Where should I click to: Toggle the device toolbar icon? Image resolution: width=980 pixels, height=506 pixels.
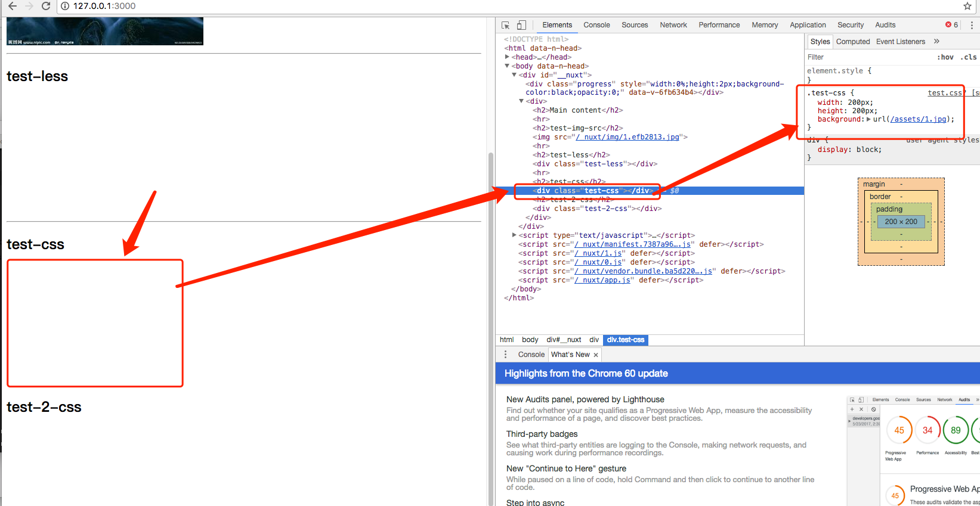521,25
